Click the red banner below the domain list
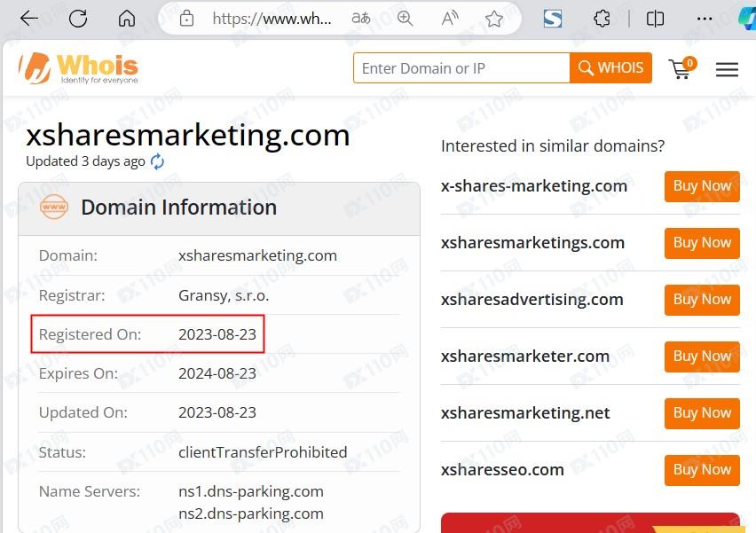 (590, 523)
